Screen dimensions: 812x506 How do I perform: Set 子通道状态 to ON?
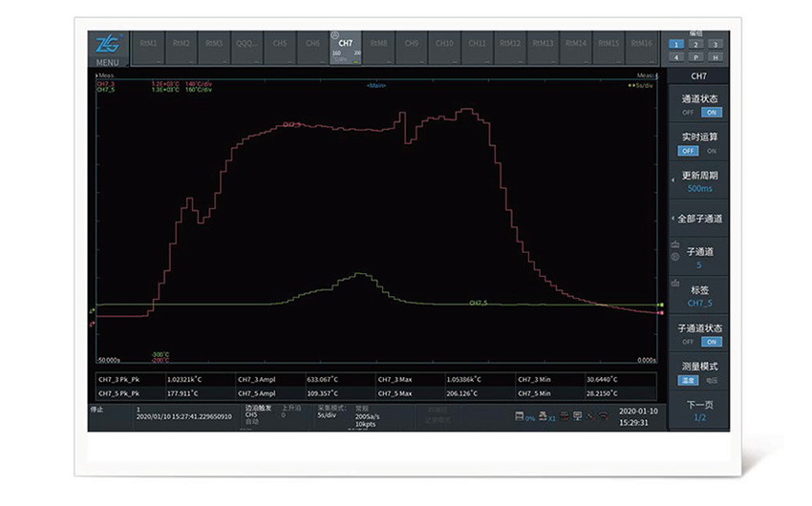point(712,342)
